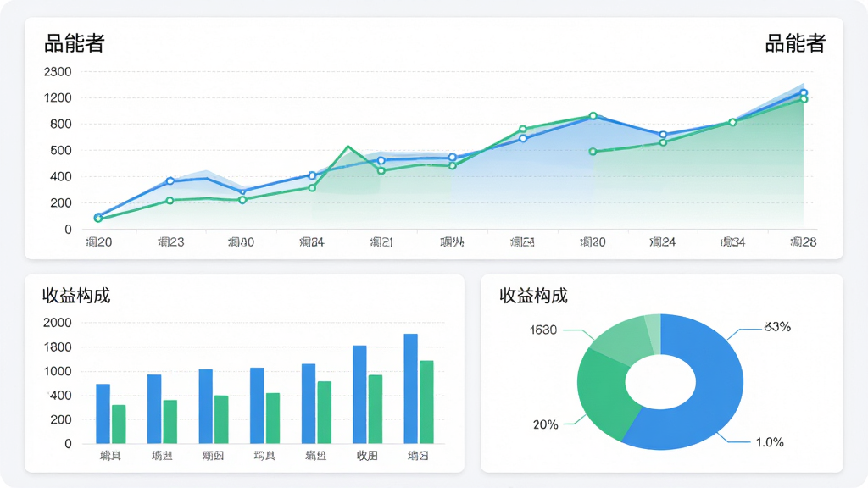
Task: Click the green line's sharp peak
Action: (x=348, y=147)
